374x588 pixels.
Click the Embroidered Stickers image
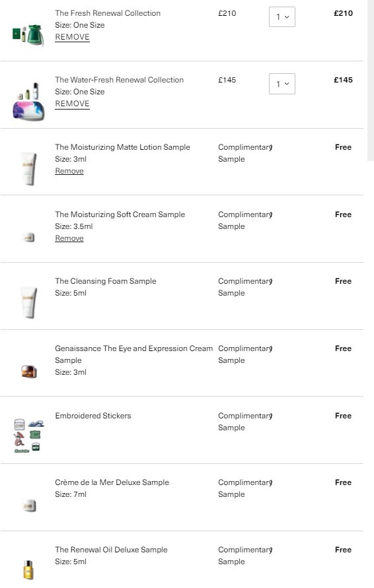click(28, 436)
